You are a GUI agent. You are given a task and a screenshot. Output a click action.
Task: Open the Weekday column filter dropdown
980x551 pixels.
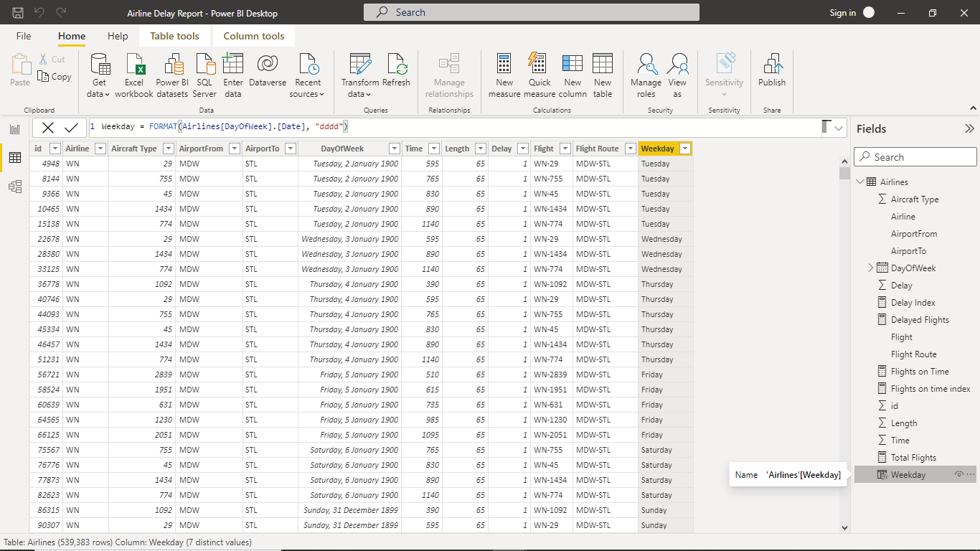coord(687,148)
